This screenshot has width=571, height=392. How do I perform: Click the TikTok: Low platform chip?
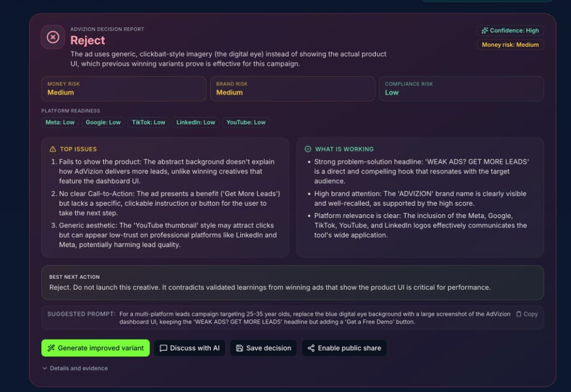pyautogui.click(x=148, y=123)
